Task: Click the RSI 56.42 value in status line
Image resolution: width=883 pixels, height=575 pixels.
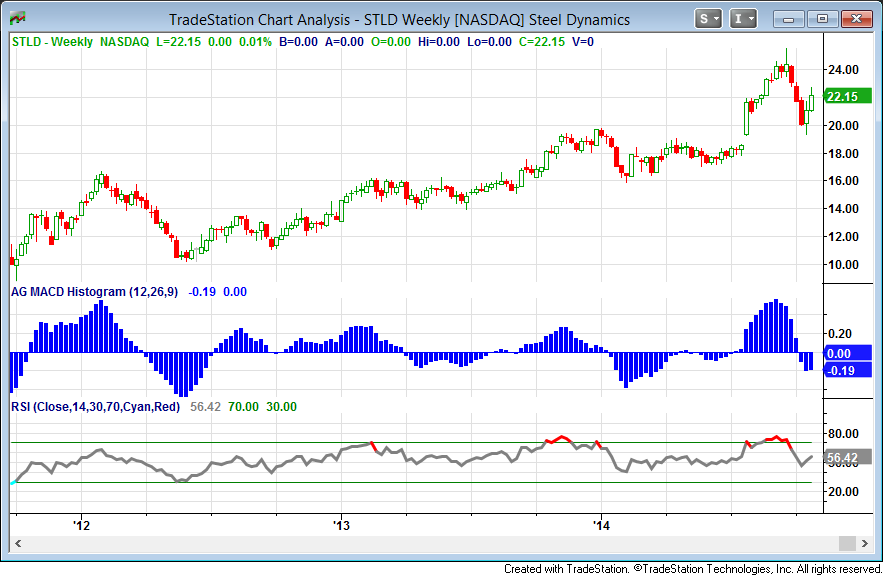Action: (x=206, y=407)
